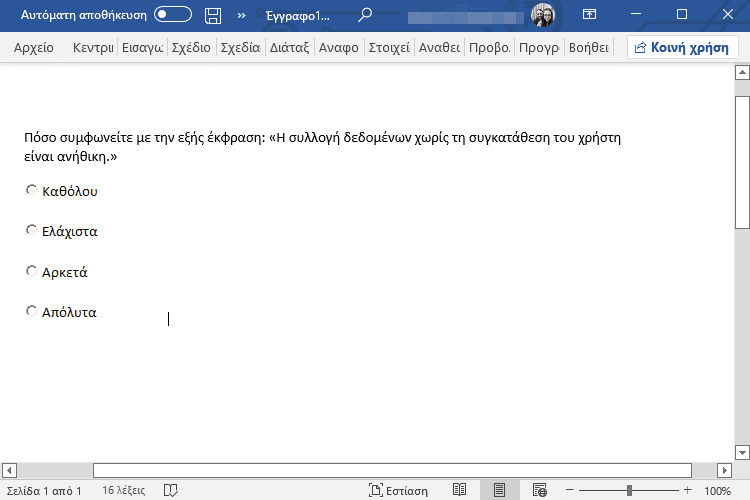The image size is (750, 500).
Task: Expand the Quick Access toolbar chevron
Action: click(x=242, y=15)
